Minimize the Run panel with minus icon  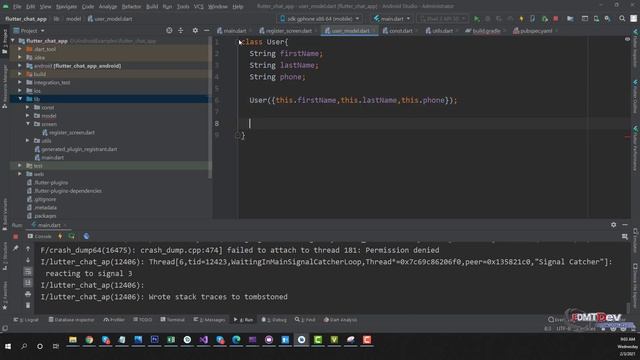[625, 225]
